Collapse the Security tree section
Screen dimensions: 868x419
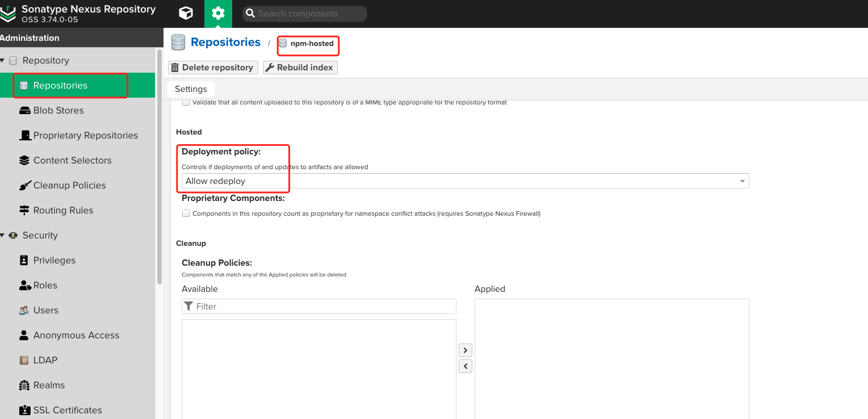tap(2, 236)
